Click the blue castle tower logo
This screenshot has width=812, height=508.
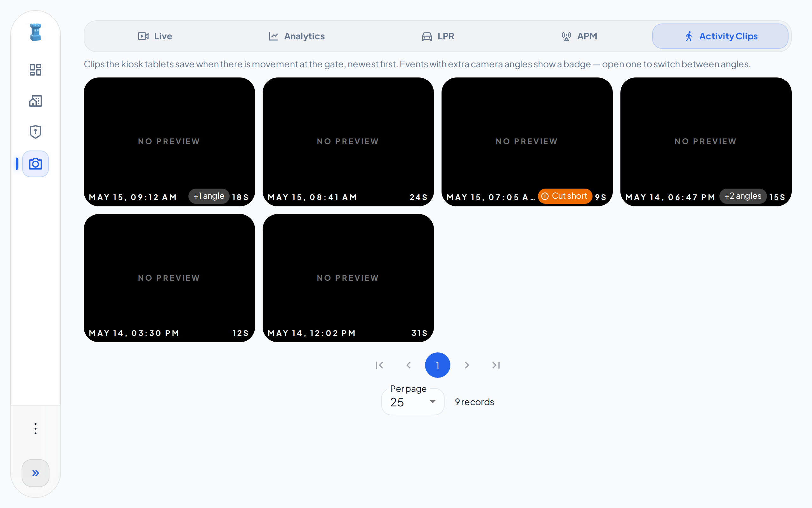36,32
